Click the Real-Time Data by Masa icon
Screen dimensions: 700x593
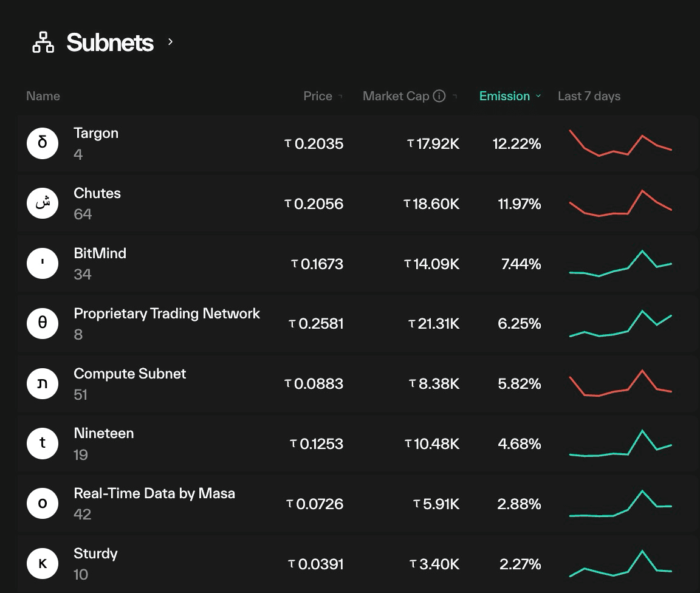pyautogui.click(x=43, y=503)
